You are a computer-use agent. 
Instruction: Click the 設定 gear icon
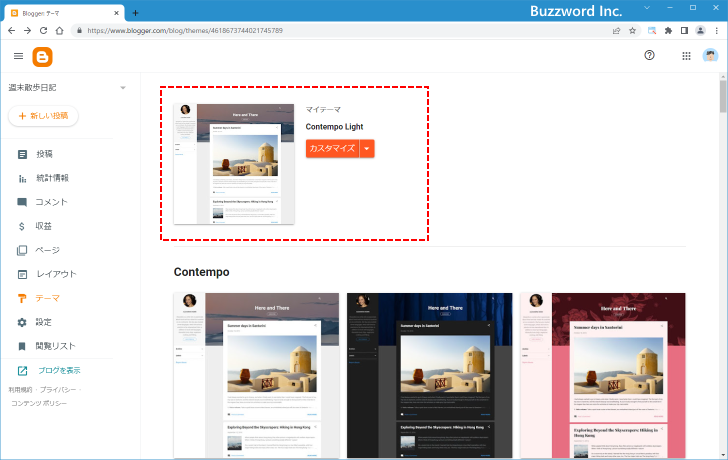(x=22, y=322)
